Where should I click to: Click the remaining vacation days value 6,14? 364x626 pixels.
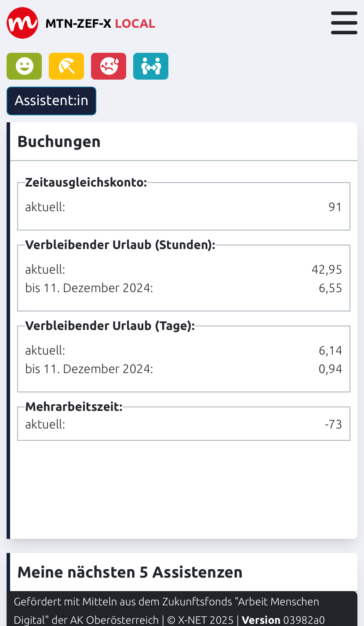330,351
